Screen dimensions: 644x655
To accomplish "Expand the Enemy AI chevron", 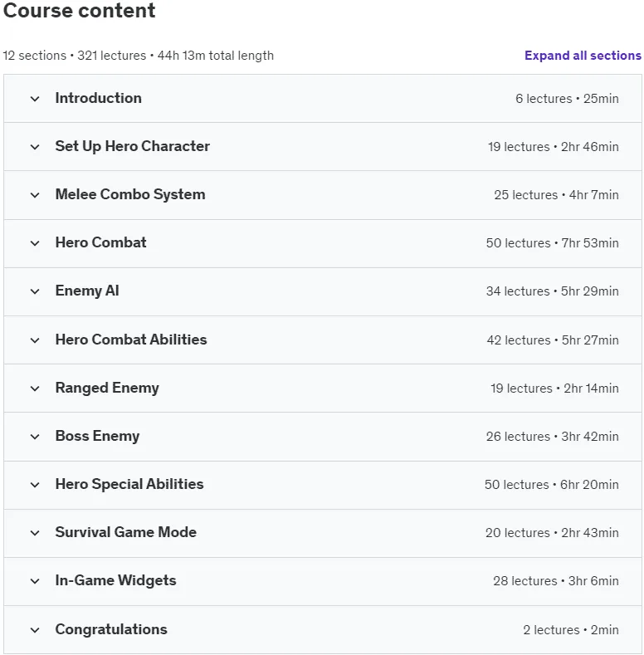I will (x=35, y=291).
